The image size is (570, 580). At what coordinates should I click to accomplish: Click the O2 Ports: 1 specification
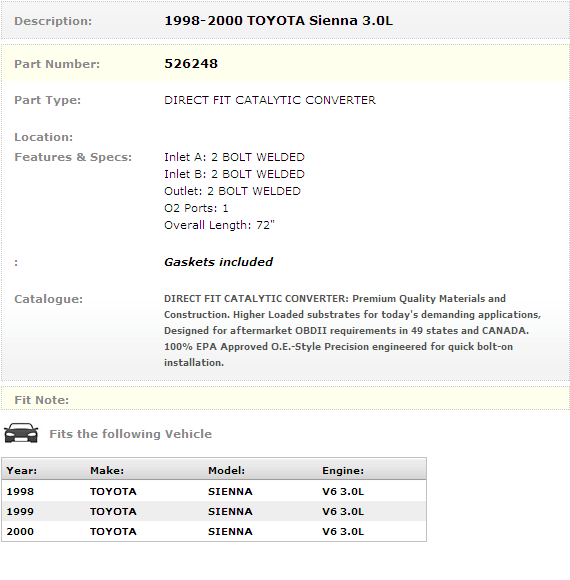196,208
